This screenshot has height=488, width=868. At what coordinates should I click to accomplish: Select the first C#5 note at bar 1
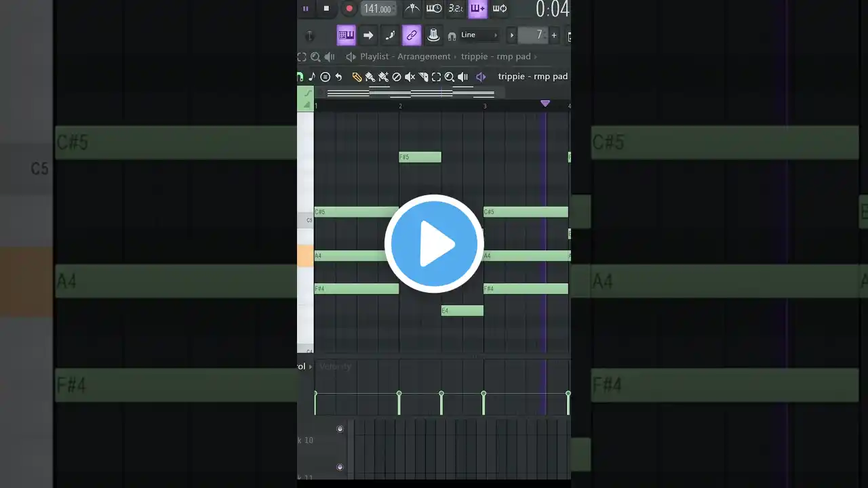[x=356, y=212]
